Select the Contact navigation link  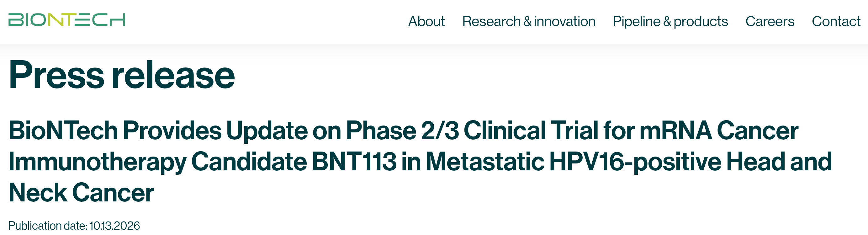point(836,21)
